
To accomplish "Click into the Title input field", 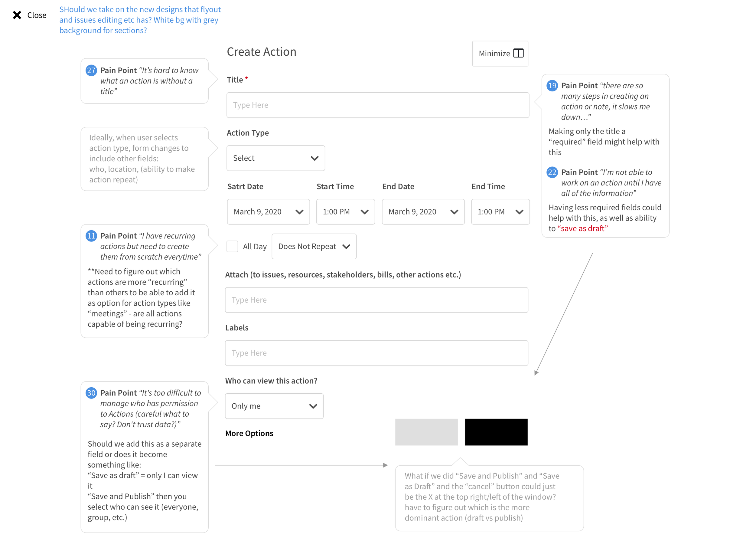I will tap(377, 105).
